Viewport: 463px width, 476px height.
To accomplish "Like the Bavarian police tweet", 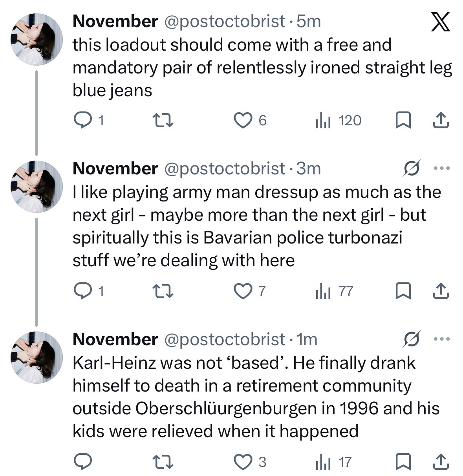I will [243, 291].
